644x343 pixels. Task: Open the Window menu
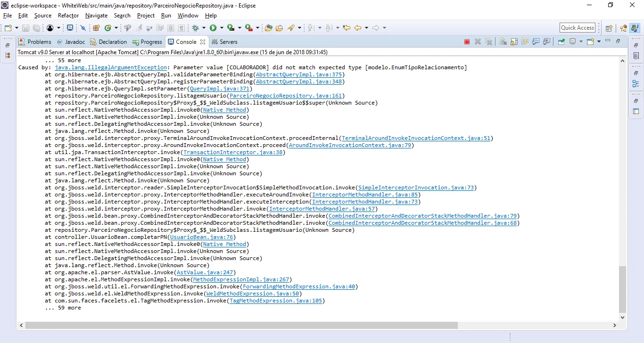coord(188,16)
